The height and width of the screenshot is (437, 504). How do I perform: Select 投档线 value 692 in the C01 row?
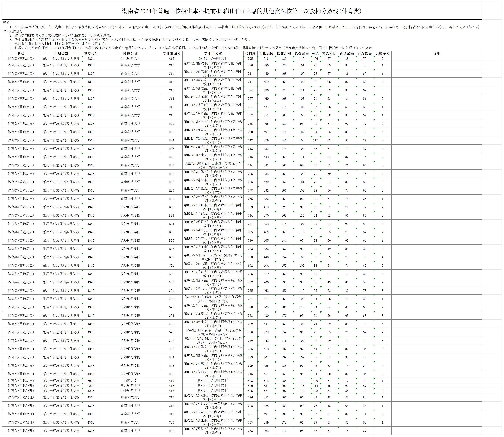[x=250, y=266]
